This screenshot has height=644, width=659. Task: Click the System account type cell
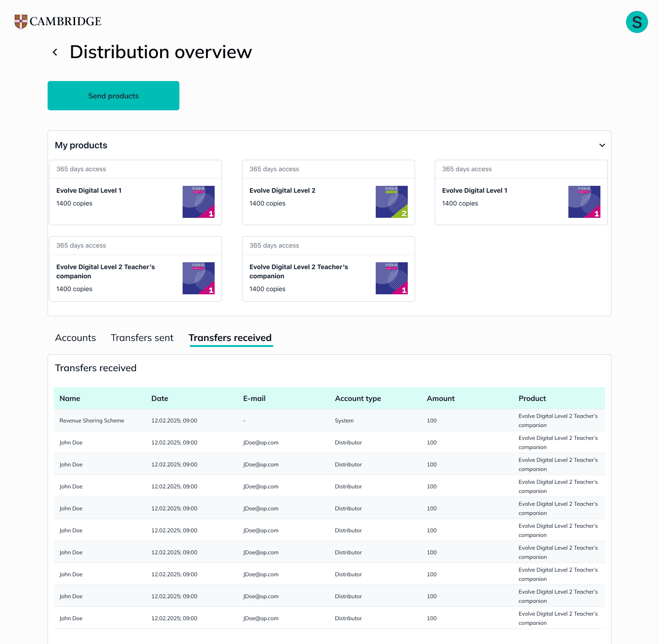click(344, 421)
